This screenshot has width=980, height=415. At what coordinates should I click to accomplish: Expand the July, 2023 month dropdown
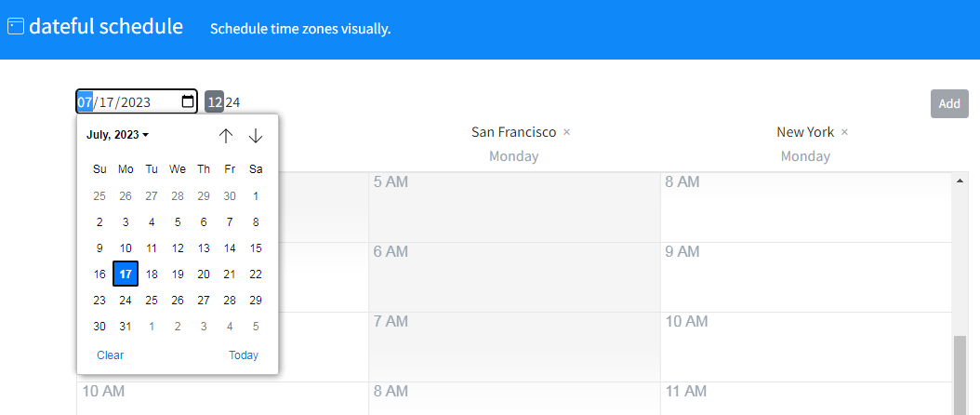click(x=117, y=135)
